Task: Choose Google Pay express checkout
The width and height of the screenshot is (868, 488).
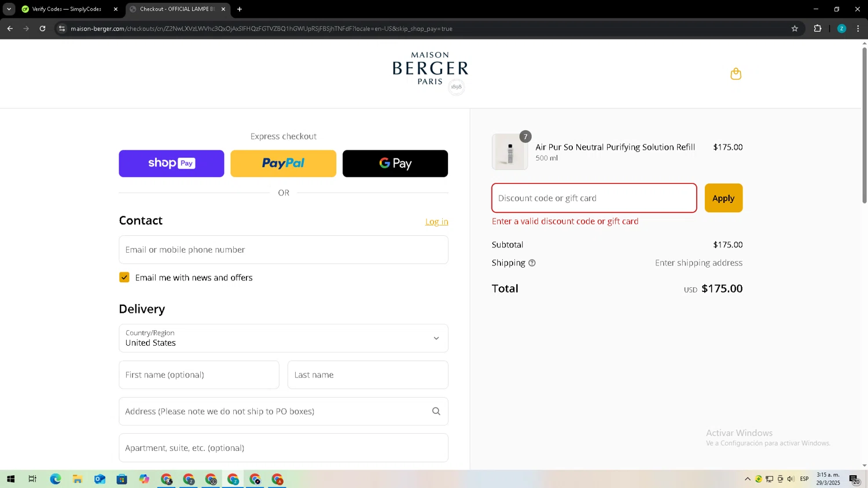Action: click(395, 164)
